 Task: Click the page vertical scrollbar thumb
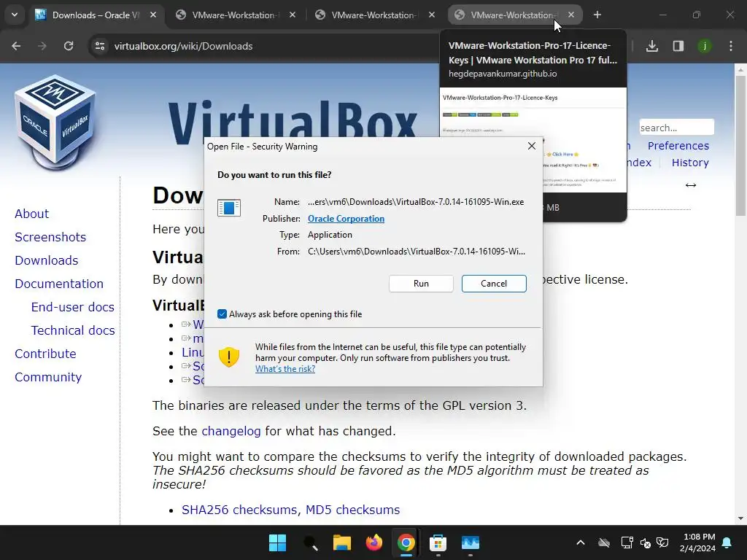tap(740, 145)
